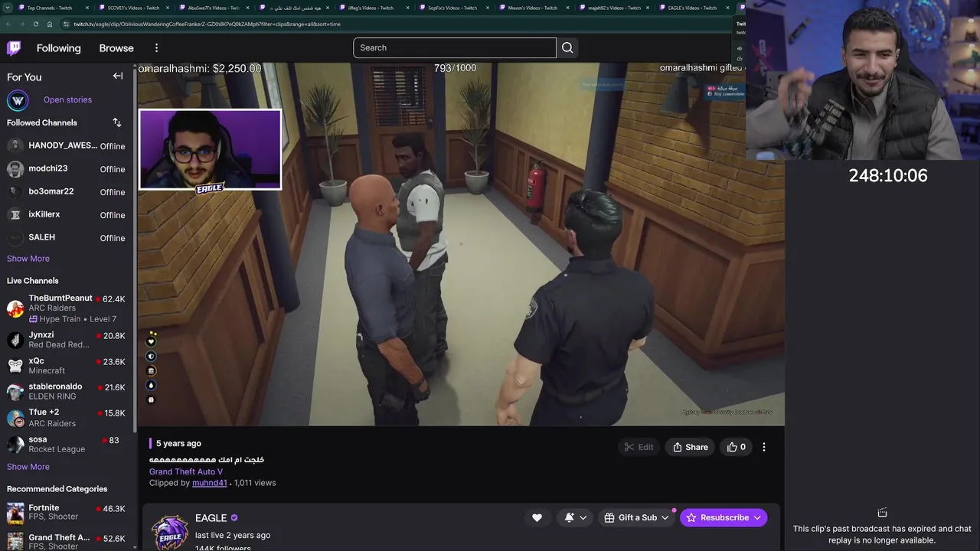Open the EAGLE channel name link
Screen dimensions: 980x551
click(x=211, y=518)
